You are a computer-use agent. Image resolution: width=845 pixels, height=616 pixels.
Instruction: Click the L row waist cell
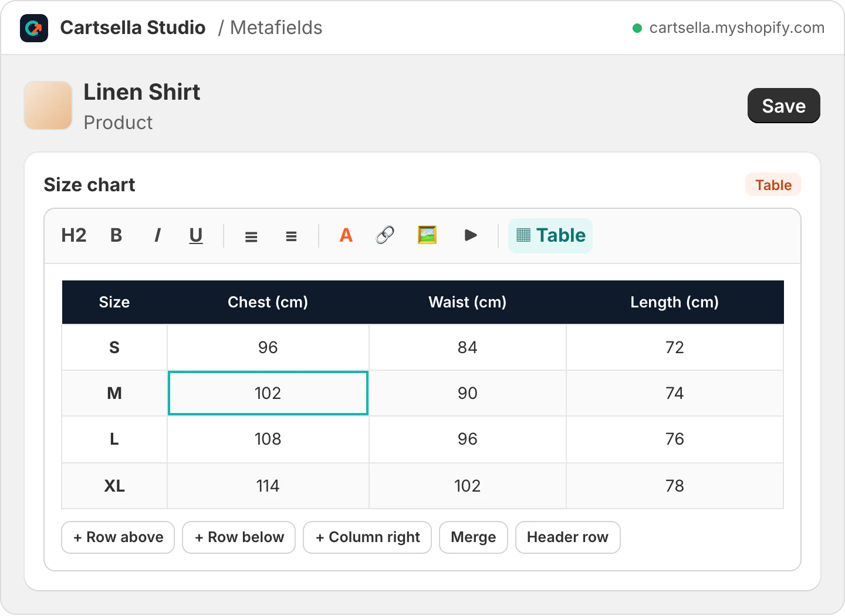click(x=468, y=439)
